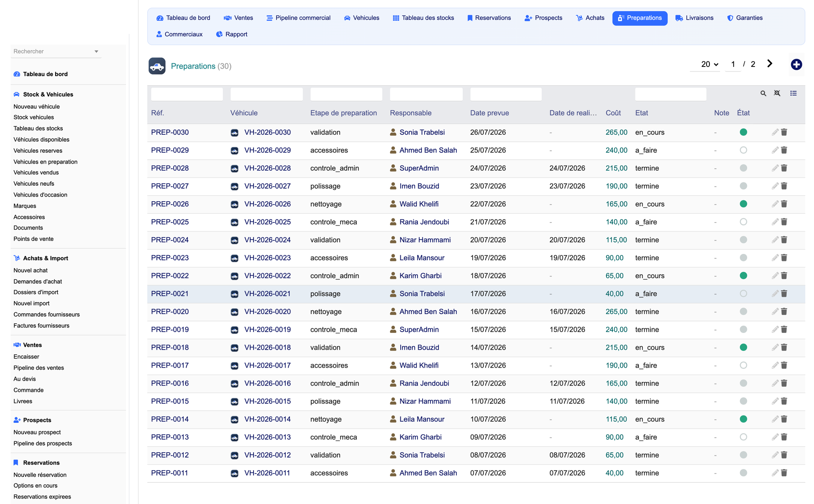Image resolution: width=814 pixels, height=504 pixels.
Task: Click the edit pencil for PREP-0030
Action: pyautogui.click(x=775, y=132)
